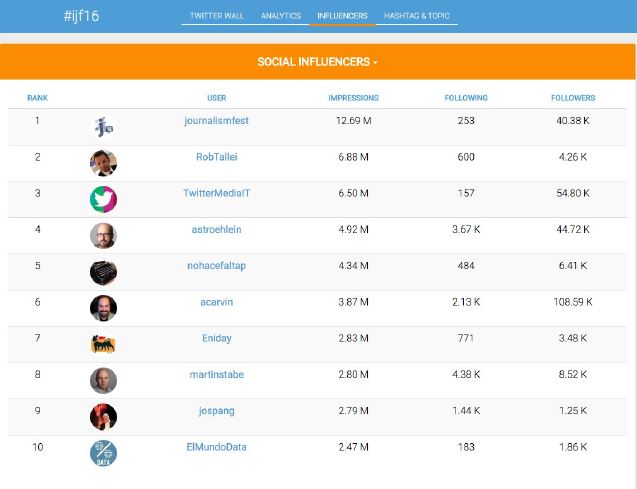Image resolution: width=637 pixels, height=489 pixels.
Task: Open the acarvin user link
Action: tap(217, 302)
